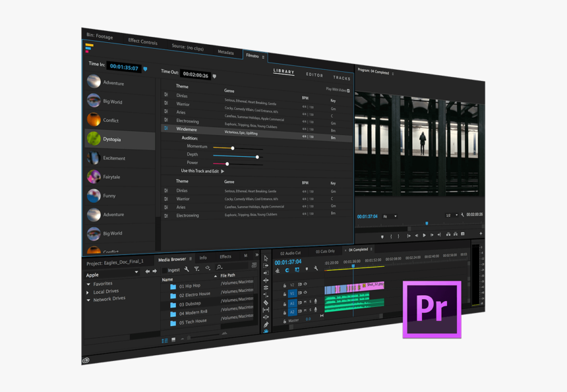Open the Dystopia theme thumbnail
Image resolution: width=567 pixels, height=392 pixels.
tap(92, 138)
